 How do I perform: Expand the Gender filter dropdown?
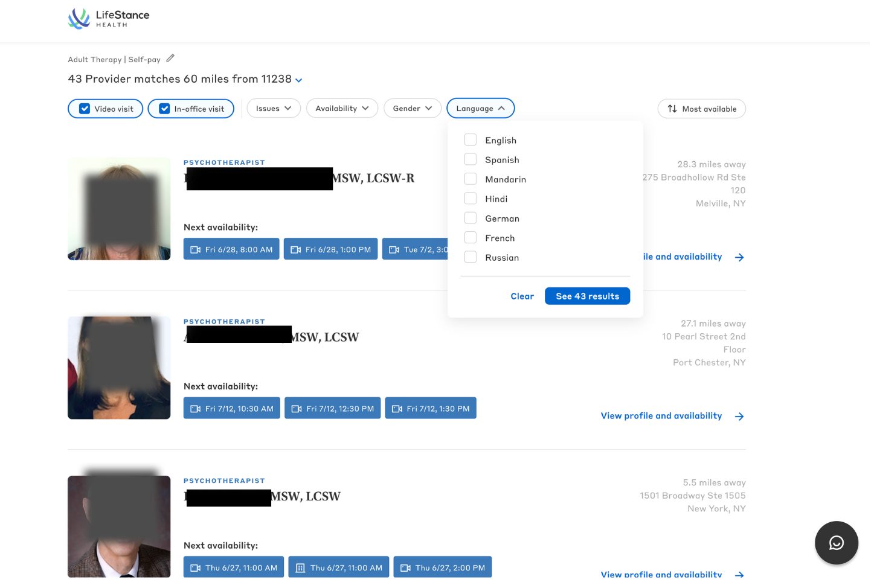412,109
